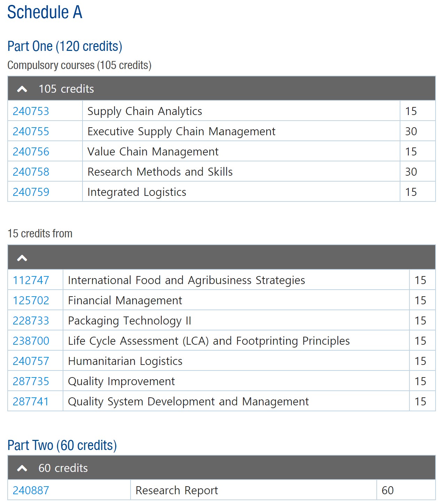Select the Integrated Logistics course title

tap(137, 192)
